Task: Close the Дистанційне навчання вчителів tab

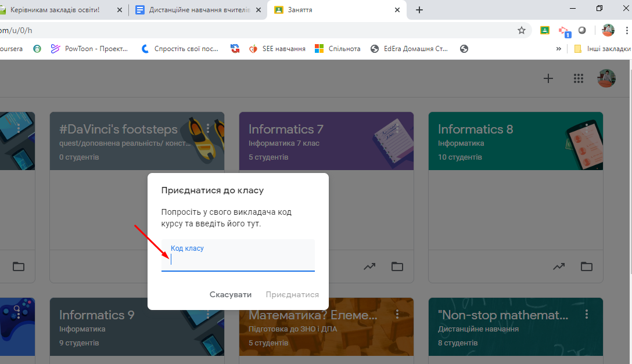Action: [x=258, y=10]
